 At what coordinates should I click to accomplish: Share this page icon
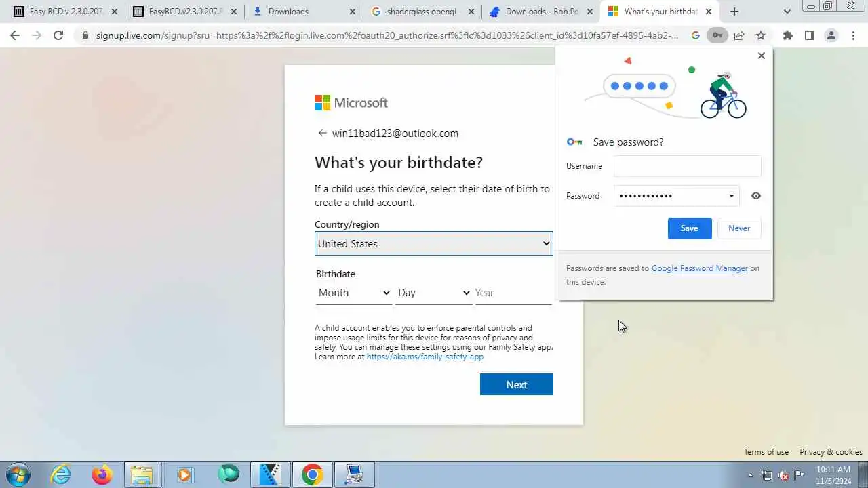tap(739, 35)
